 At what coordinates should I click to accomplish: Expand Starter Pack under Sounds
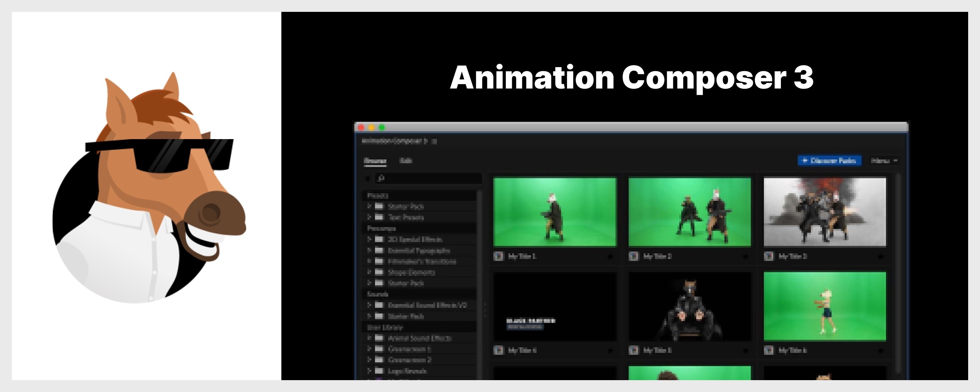point(369,316)
